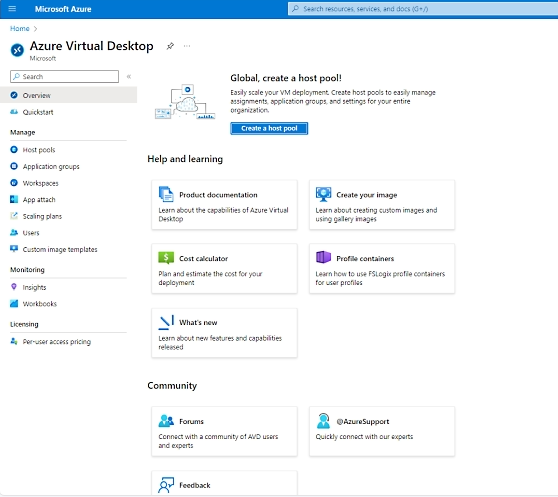Image resolution: width=558 pixels, height=497 pixels.
Task: Focus the global search resources field
Action: click(x=423, y=9)
